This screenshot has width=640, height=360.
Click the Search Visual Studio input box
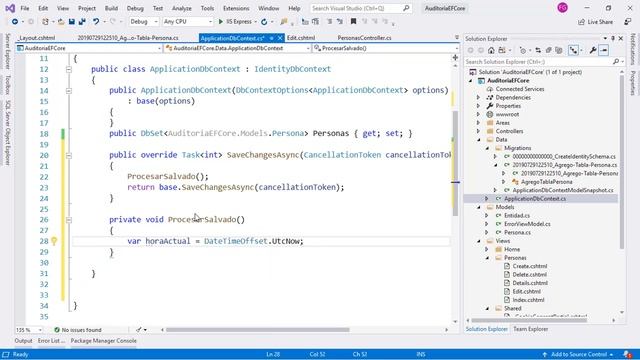tap(360, 8)
